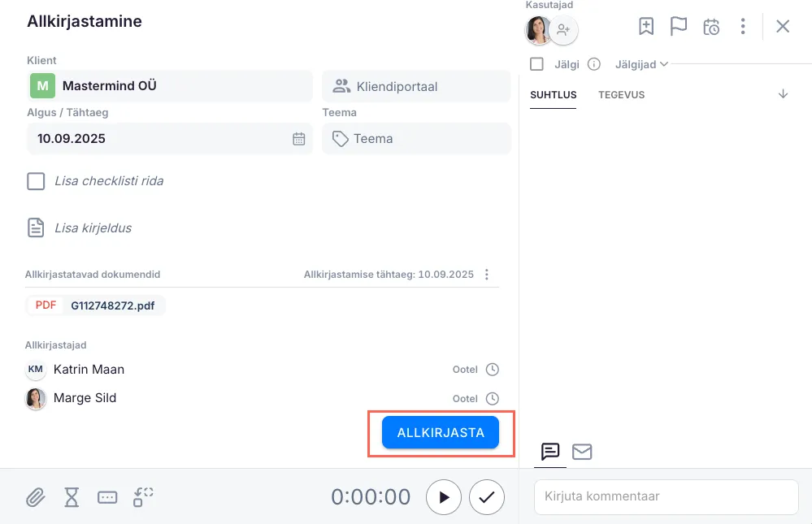This screenshot has height=524, width=812.
Task: Enable the Jälgi checkbox
Action: click(x=536, y=63)
